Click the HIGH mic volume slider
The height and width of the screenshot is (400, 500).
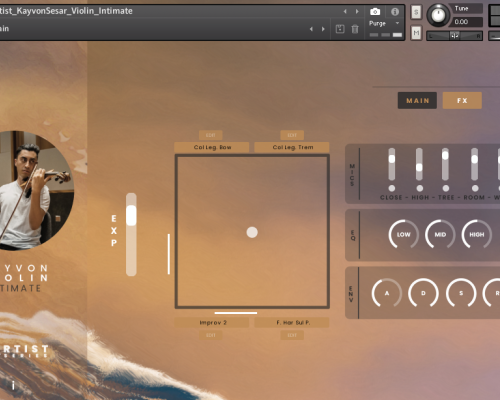pos(419,164)
